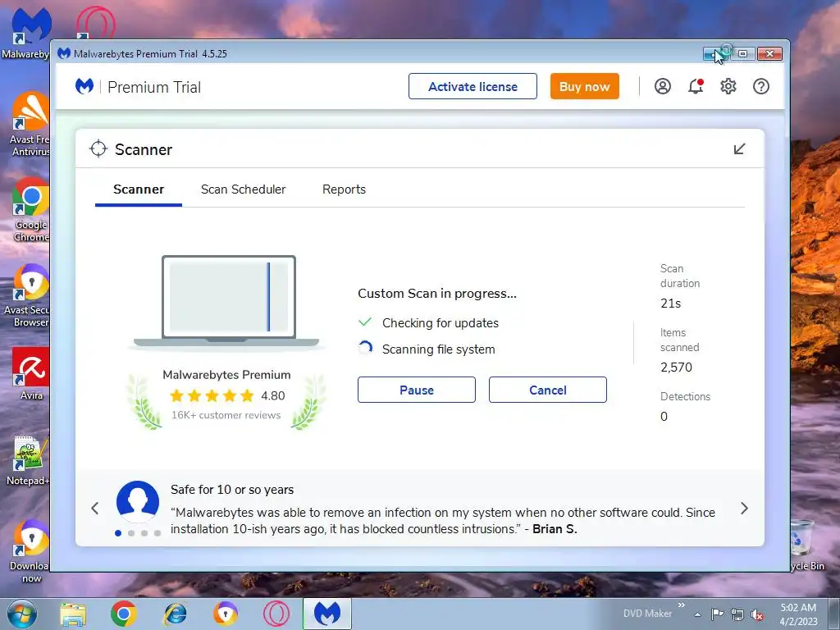Click the Buy now button
This screenshot has width=840, height=630.
584,86
